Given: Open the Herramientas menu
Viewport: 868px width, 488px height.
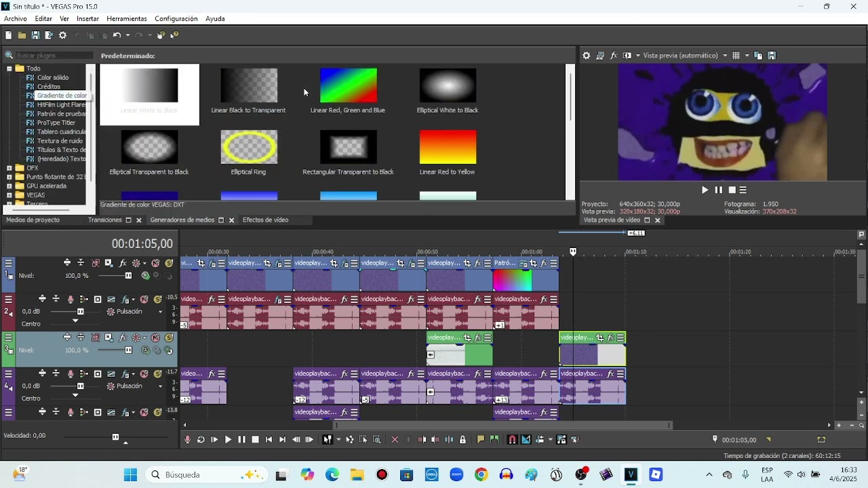Looking at the screenshot, I should tap(127, 19).
